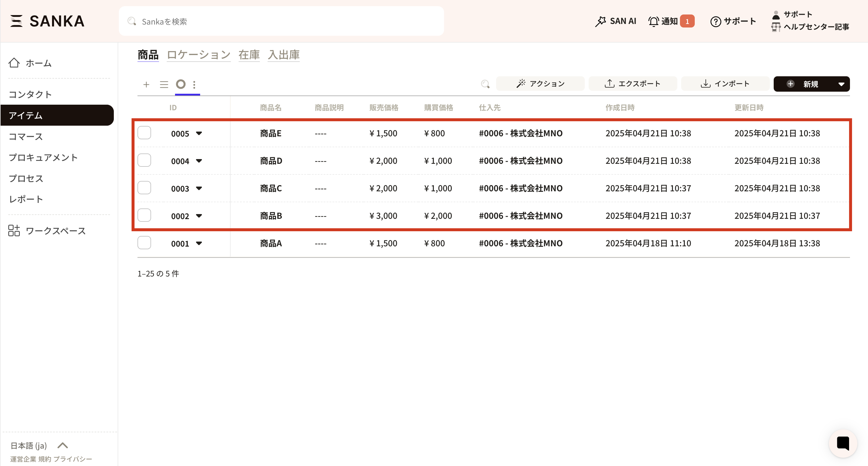This screenshot has width=868, height=466.
Task: Sort by the 作成日時 column header
Action: click(x=620, y=108)
